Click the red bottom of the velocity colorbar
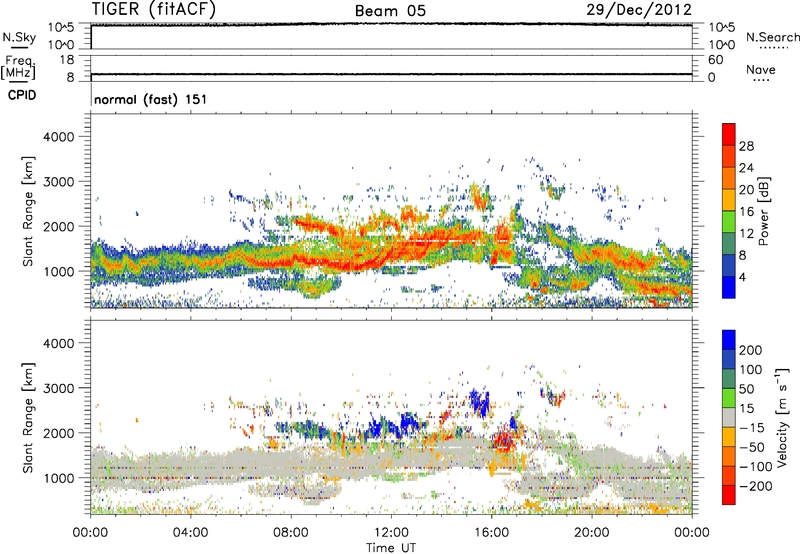The width and height of the screenshot is (800, 554). coord(729,495)
